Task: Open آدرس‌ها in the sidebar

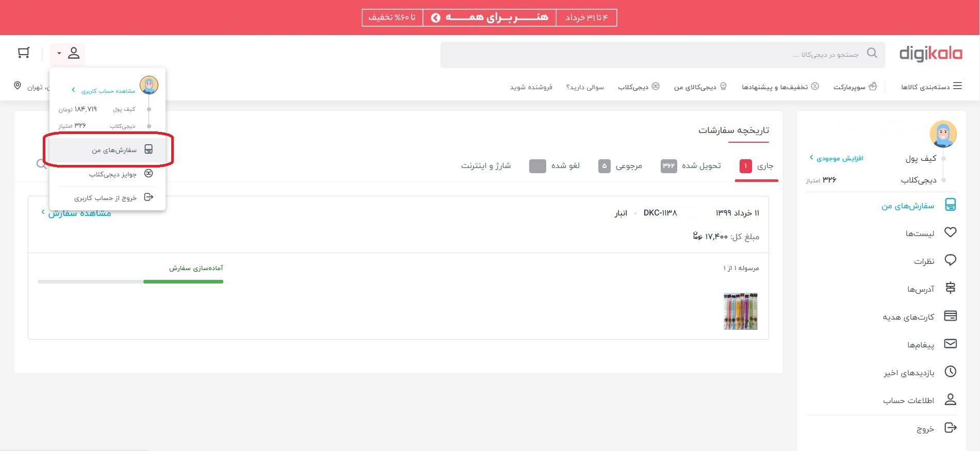Action: pyautogui.click(x=921, y=289)
